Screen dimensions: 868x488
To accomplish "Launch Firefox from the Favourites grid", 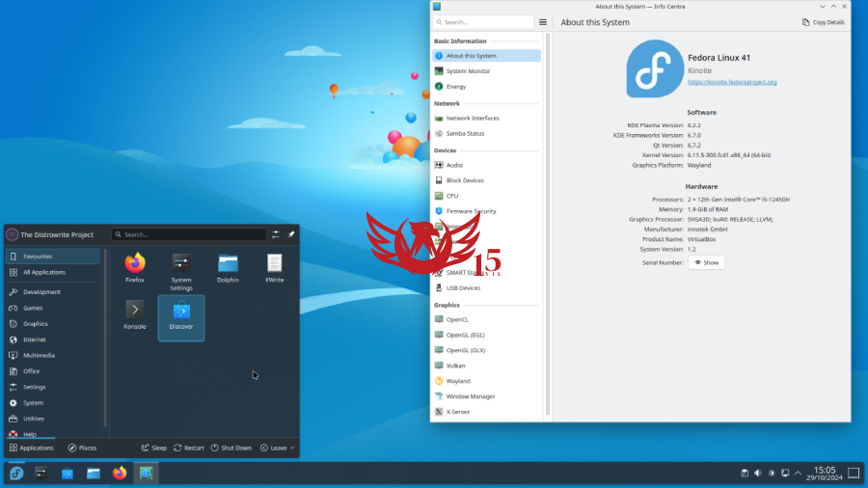I will tap(134, 268).
